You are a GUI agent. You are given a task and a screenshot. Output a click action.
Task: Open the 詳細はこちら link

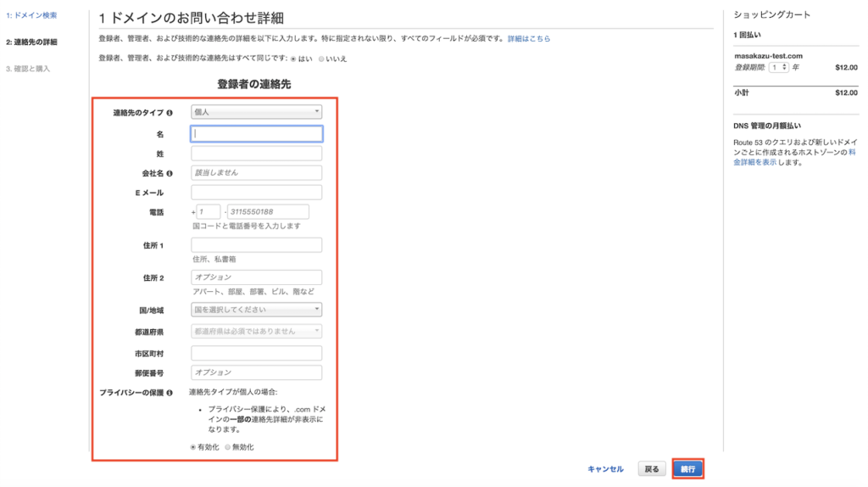529,39
